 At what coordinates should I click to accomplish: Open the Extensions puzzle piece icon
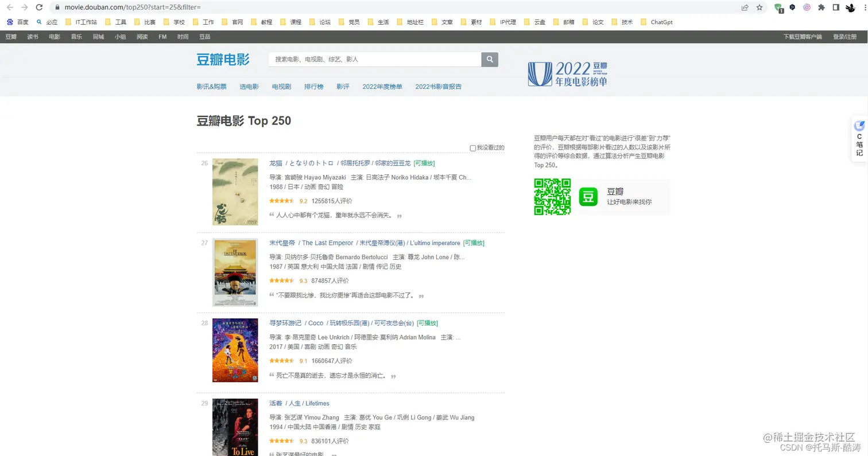pos(821,7)
